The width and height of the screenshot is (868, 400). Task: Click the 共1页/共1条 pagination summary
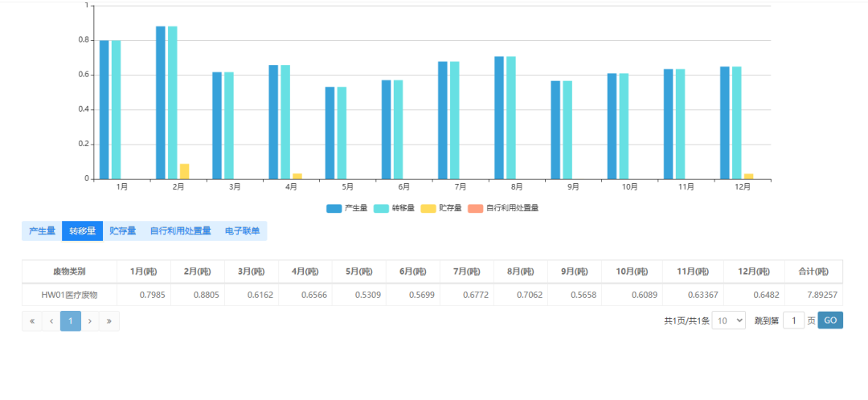point(686,321)
